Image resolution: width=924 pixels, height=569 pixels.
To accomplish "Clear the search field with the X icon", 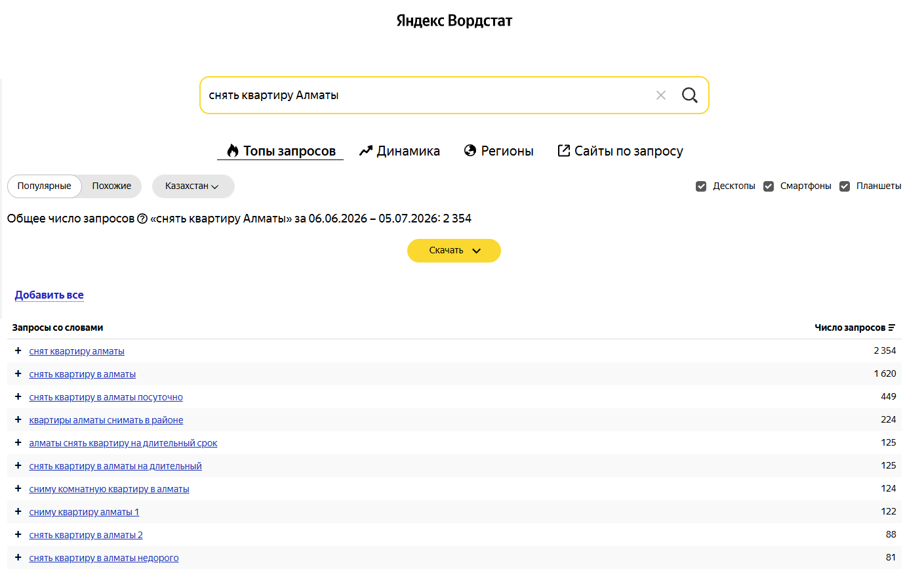I will point(661,95).
